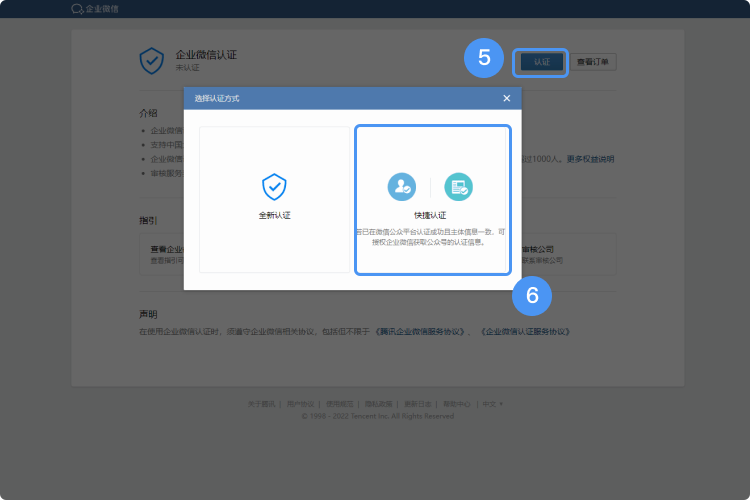Click the 快捷认证 description text
Image resolution: width=750 pixels, height=500 pixels.
coord(430,237)
